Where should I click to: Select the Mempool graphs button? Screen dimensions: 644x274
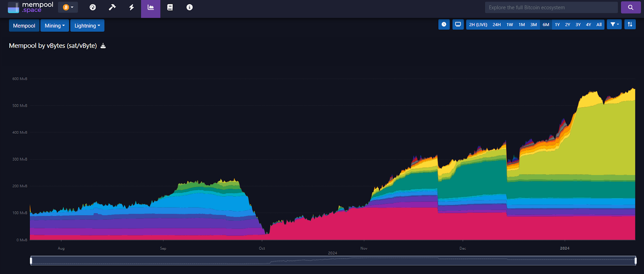pos(24,25)
